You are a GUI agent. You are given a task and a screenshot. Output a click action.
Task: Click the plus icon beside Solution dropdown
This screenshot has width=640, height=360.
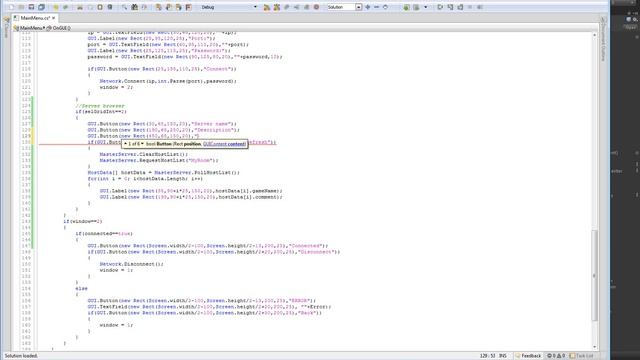tap(368, 7)
